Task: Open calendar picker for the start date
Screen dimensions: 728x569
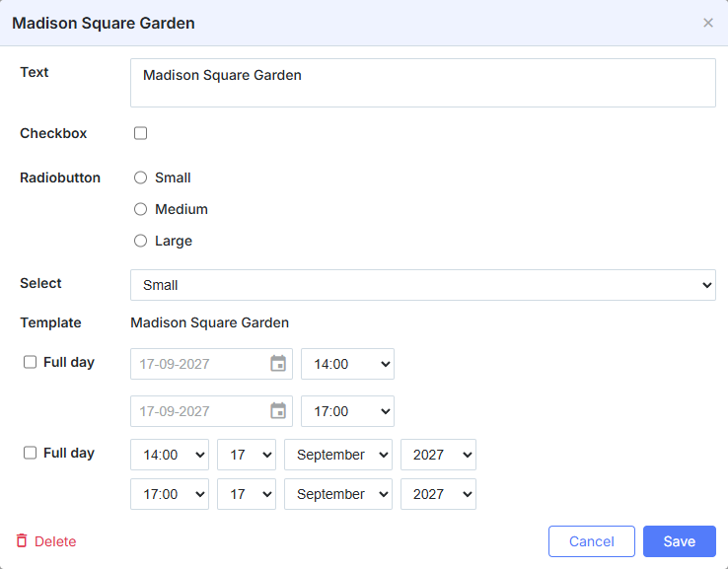Action: tap(278, 364)
